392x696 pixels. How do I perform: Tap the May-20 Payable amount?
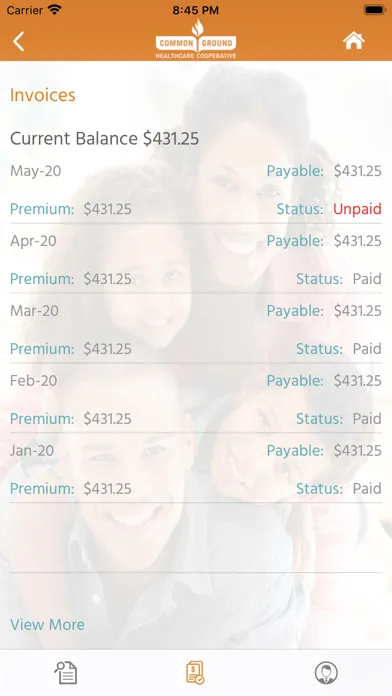click(x=357, y=171)
